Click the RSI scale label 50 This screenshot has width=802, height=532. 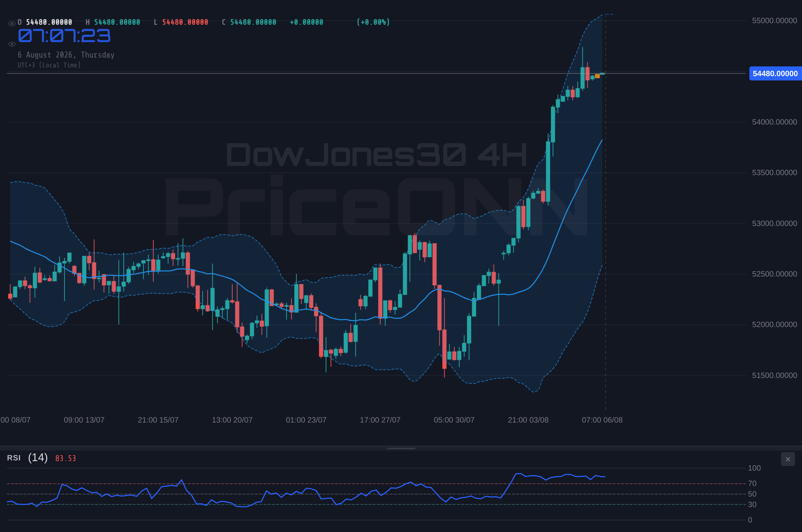point(752,494)
